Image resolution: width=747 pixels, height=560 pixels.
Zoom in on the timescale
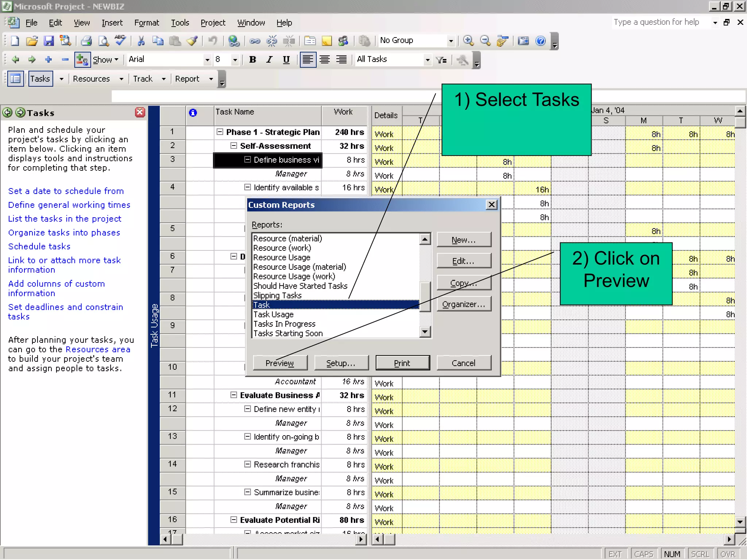pyautogui.click(x=468, y=41)
